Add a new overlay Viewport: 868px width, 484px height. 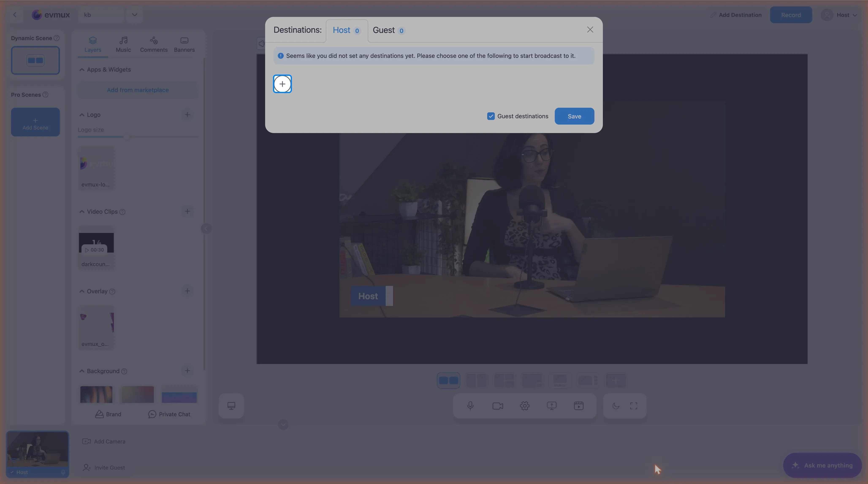click(x=187, y=291)
